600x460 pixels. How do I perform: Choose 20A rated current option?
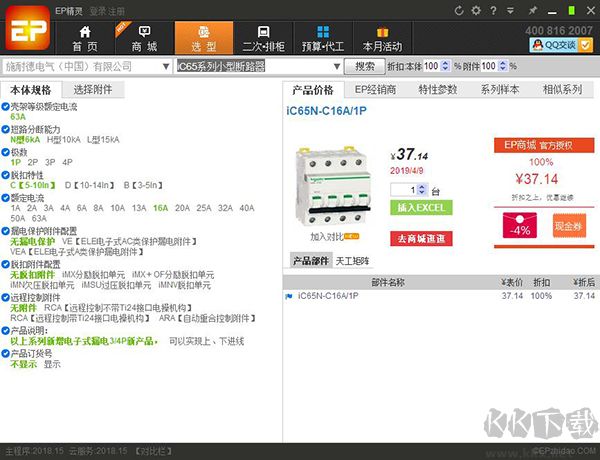pyautogui.click(x=182, y=207)
